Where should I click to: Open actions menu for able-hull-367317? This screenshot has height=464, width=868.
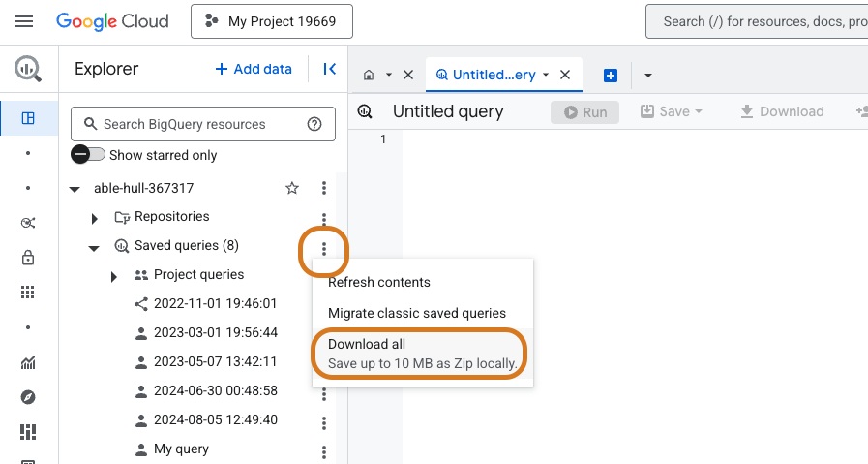tap(324, 188)
